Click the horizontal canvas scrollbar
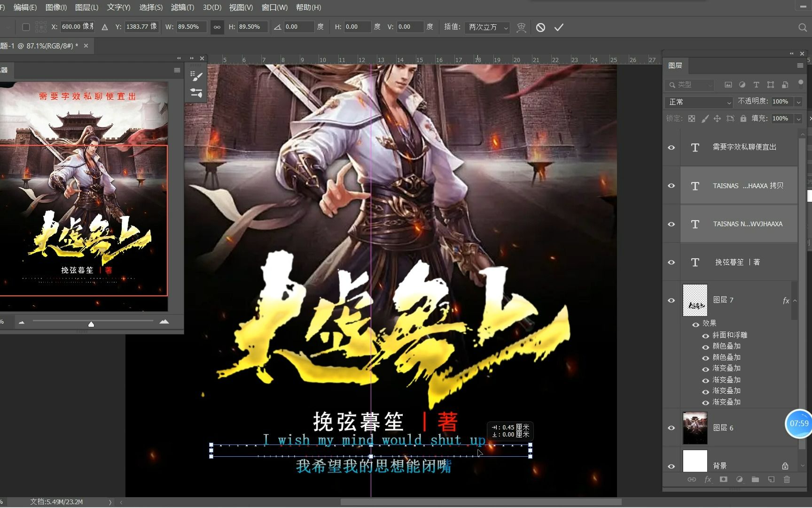 pyautogui.click(x=481, y=502)
